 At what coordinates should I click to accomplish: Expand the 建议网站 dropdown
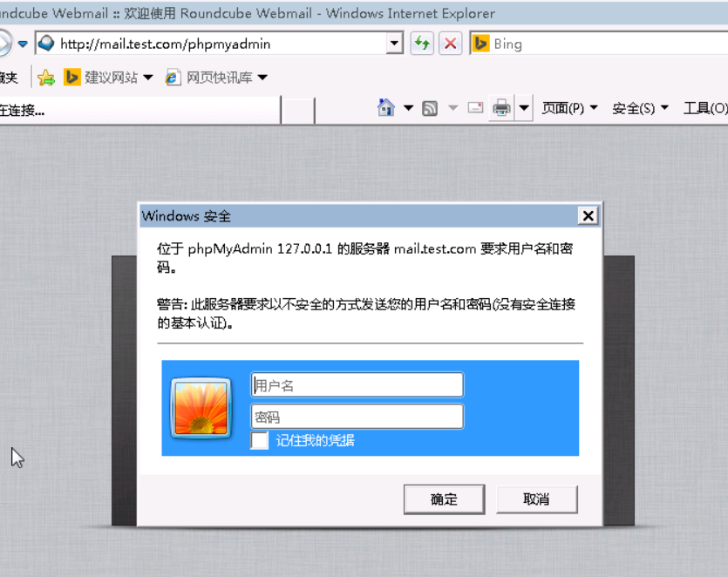(x=148, y=78)
